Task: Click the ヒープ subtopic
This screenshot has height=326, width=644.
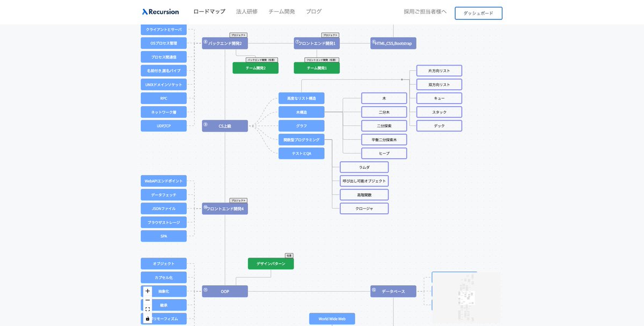Action: pyautogui.click(x=384, y=154)
